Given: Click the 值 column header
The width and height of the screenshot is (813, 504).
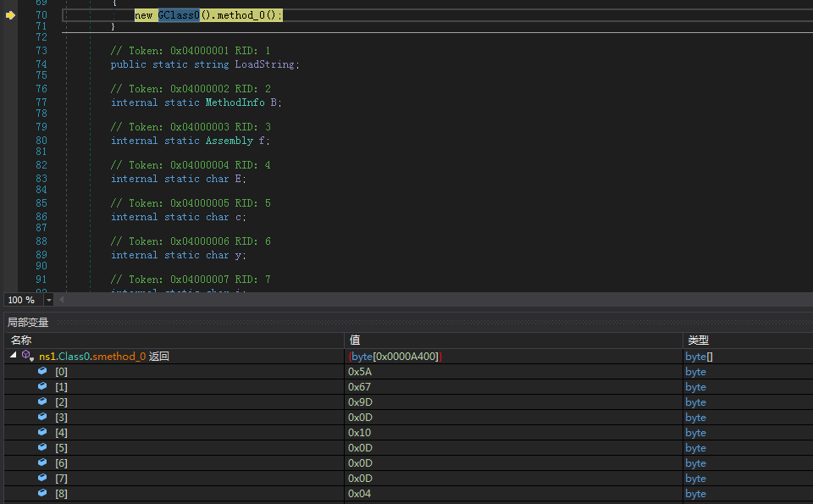Looking at the screenshot, I should pos(355,341).
